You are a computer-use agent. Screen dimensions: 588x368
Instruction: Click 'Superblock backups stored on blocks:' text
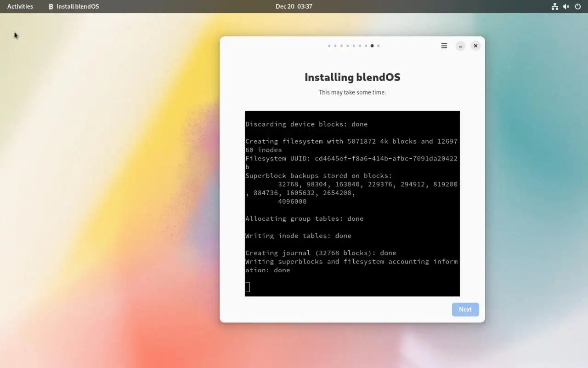319,176
